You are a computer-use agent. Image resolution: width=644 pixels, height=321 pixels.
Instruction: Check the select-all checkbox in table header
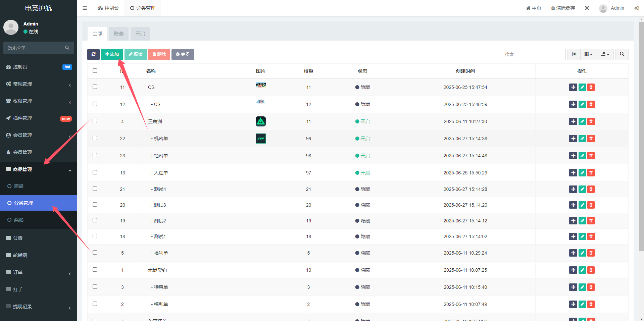point(95,71)
